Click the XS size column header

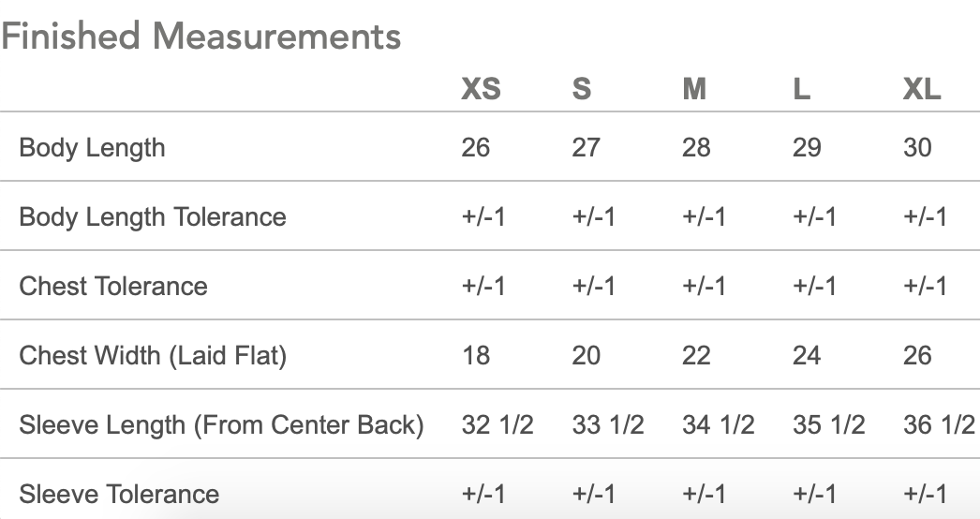point(481,89)
